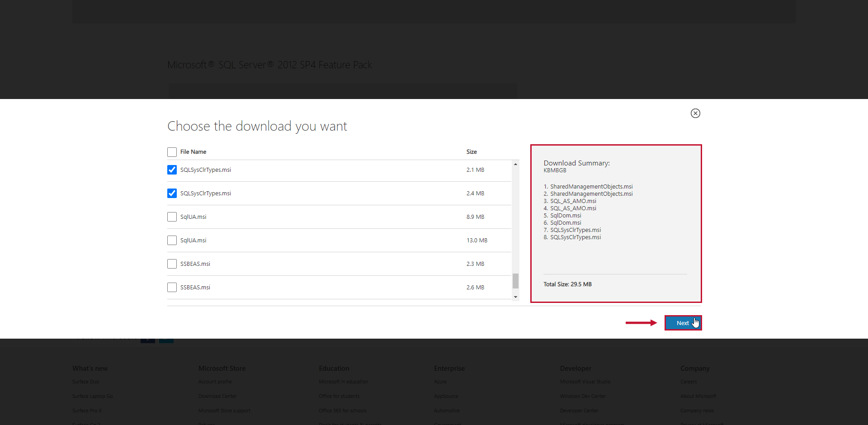The height and width of the screenshot is (425, 868).
Task: Click the 2.1 MB size value
Action: pos(475,170)
